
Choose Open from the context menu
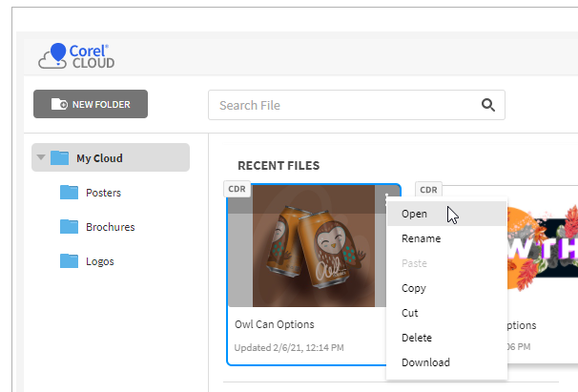[446, 214]
